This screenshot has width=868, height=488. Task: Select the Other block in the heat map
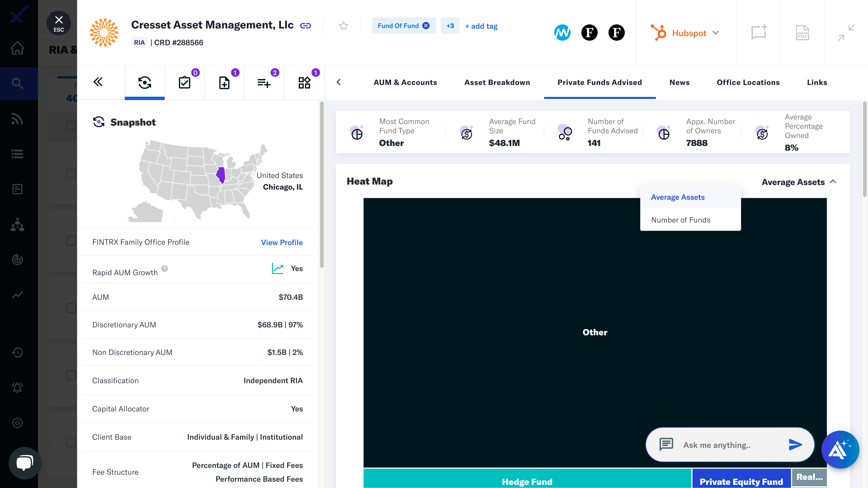pos(595,332)
